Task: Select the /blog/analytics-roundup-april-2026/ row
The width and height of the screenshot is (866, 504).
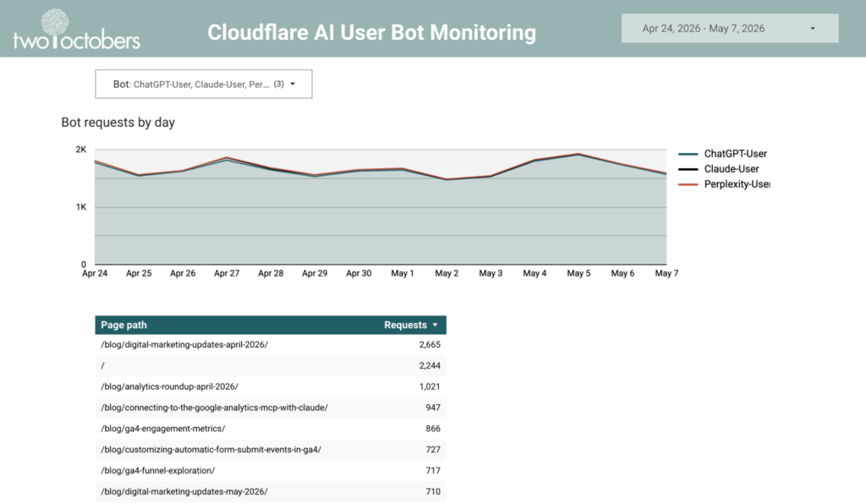Action: pos(271,386)
